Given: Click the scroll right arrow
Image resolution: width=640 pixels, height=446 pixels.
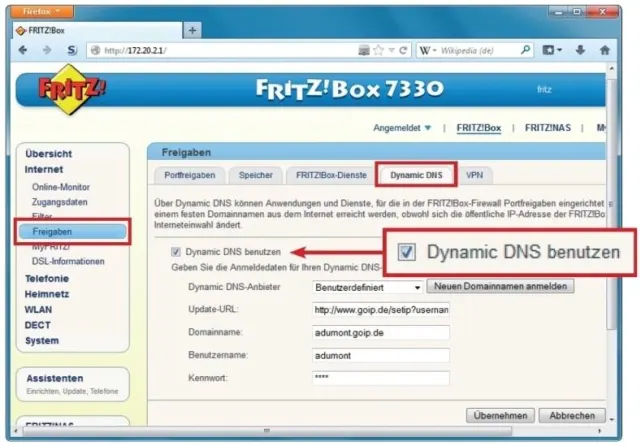Looking at the screenshot, I should [600, 431].
